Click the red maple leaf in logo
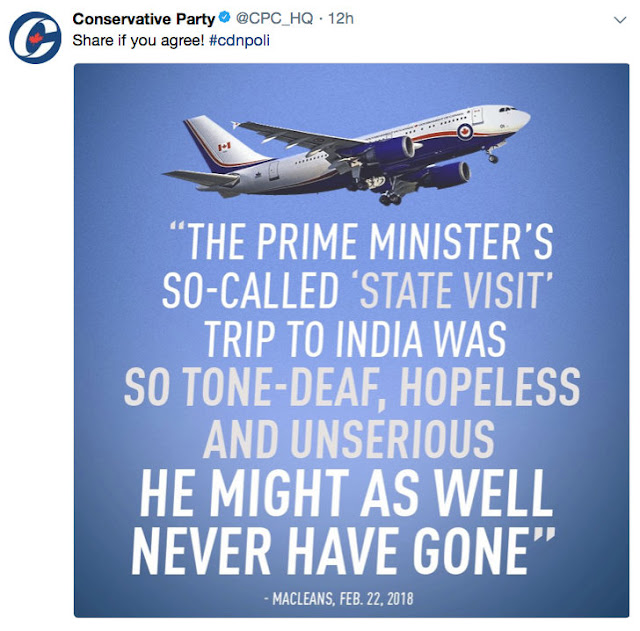This screenshot has width=640, height=631. click(36, 39)
